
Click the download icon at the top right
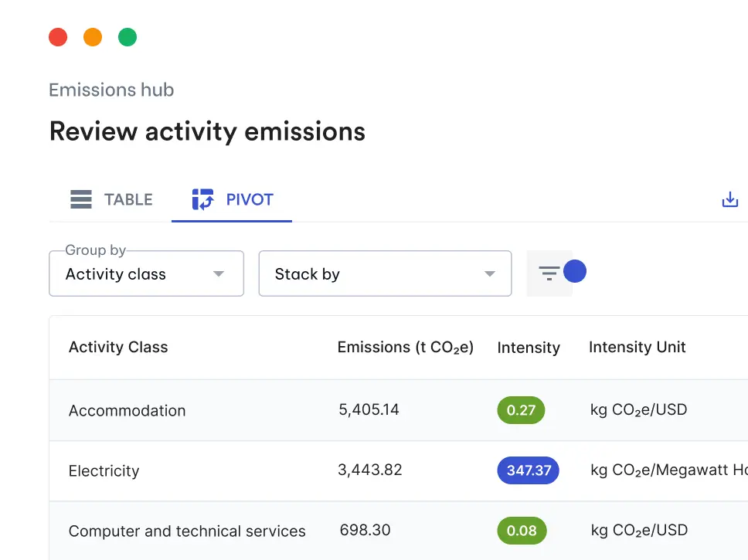(729, 199)
